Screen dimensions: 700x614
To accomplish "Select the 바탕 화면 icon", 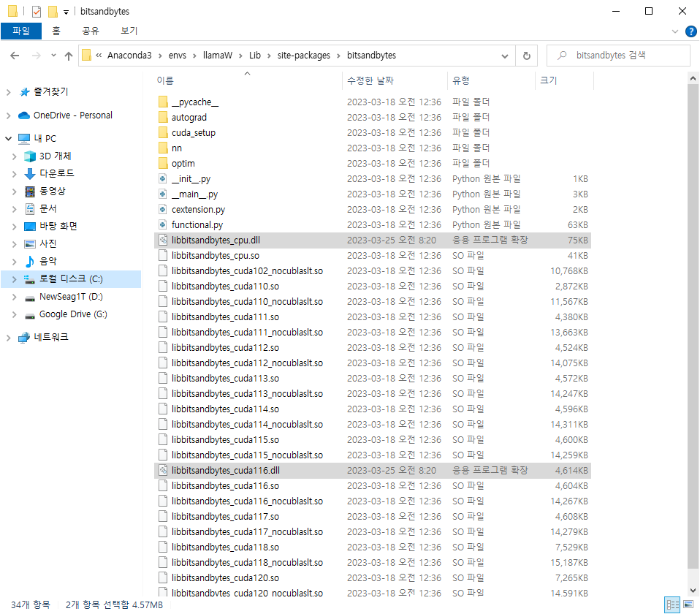I will pyautogui.click(x=30, y=227).
